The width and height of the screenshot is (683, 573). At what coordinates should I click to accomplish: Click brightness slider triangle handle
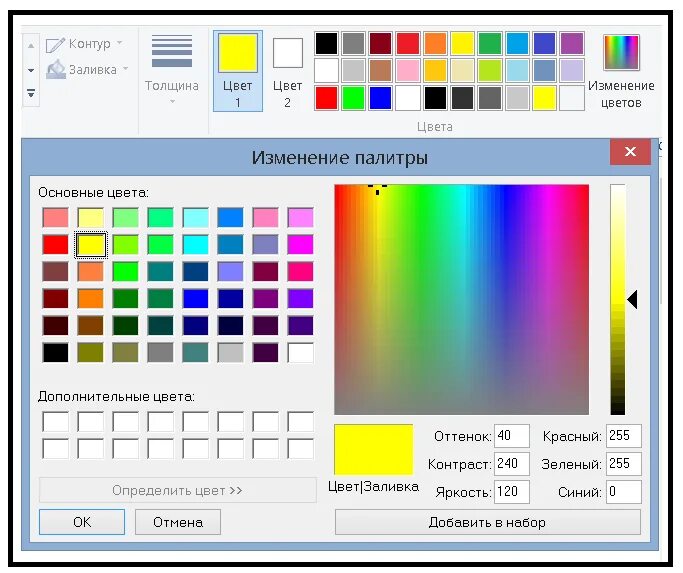pos(632,300)
